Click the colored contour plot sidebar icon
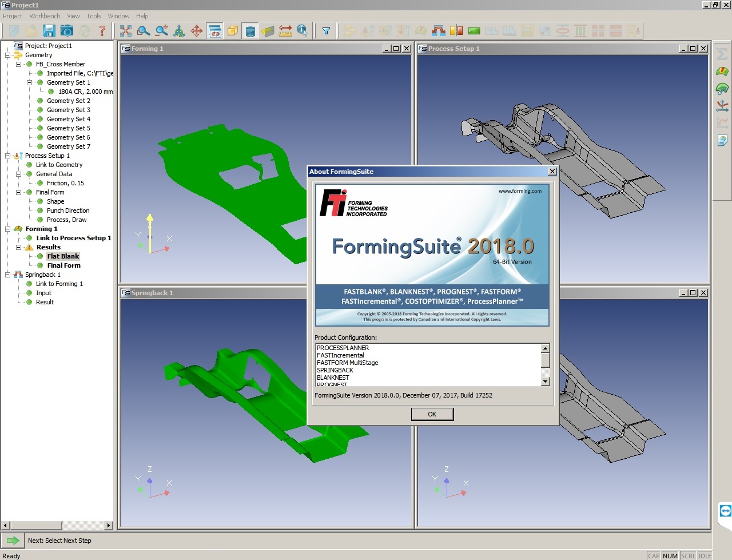The height and width of the screenshot is (560, 732). (x=722, y=72)
